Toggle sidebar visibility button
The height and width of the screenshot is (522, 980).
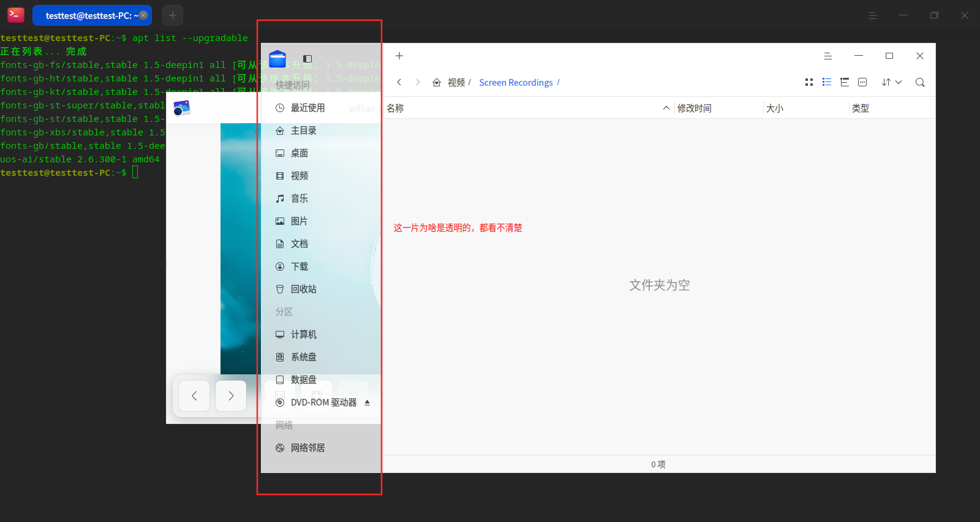[x=307, y=59]
